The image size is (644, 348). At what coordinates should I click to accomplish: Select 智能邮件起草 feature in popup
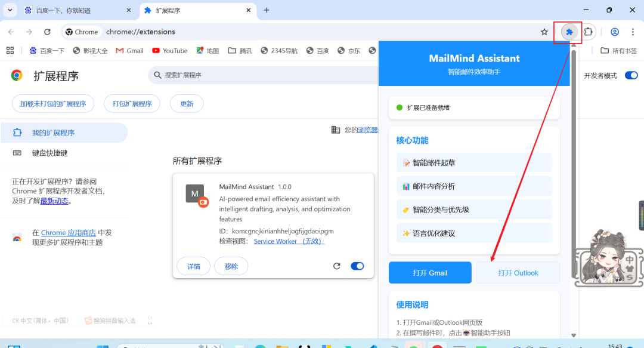point(474,162)
